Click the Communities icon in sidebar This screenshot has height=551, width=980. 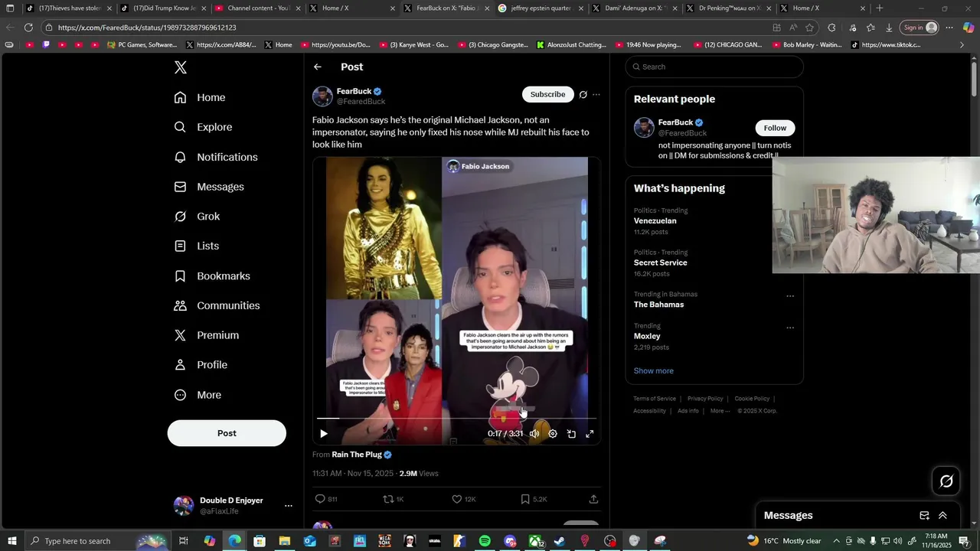[180, 305]
